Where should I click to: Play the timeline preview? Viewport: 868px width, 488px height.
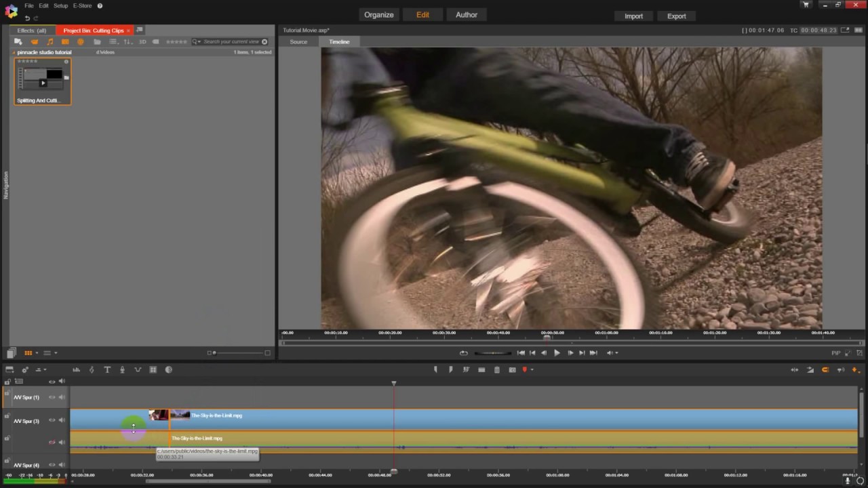click(x=557, y=352)
